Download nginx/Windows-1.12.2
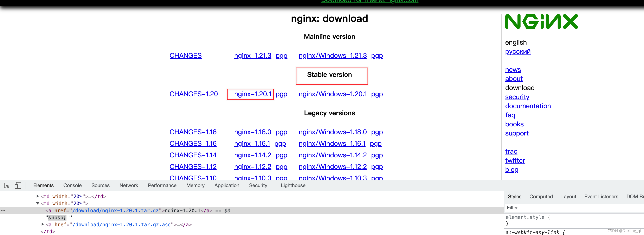The width and height of the screenshot is (644, 235). pos(333,166)
